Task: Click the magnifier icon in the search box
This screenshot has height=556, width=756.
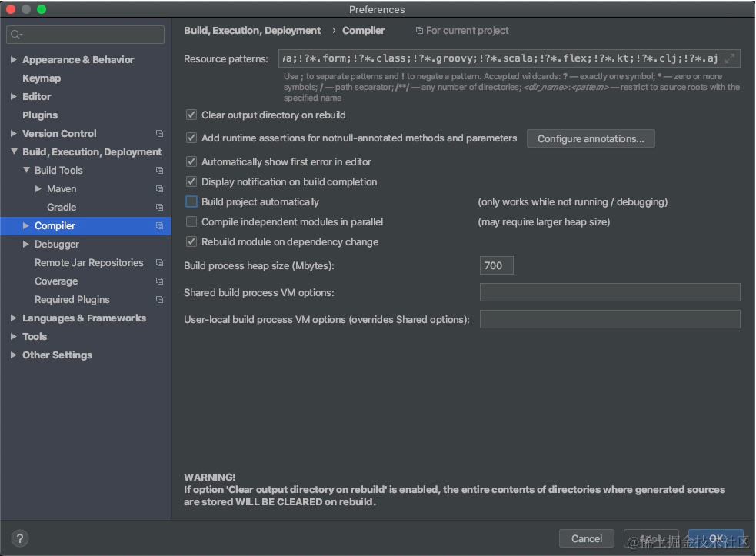Action: point(14,34)
